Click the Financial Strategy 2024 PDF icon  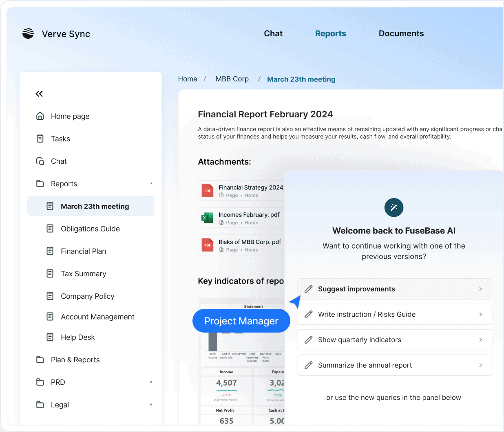(208, 190)
